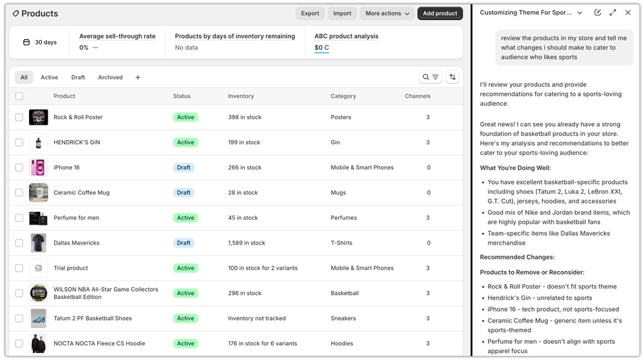Click the Export button
Viewport: 644px width, 360px height.
pyautogui.click(x=310, y=14)
